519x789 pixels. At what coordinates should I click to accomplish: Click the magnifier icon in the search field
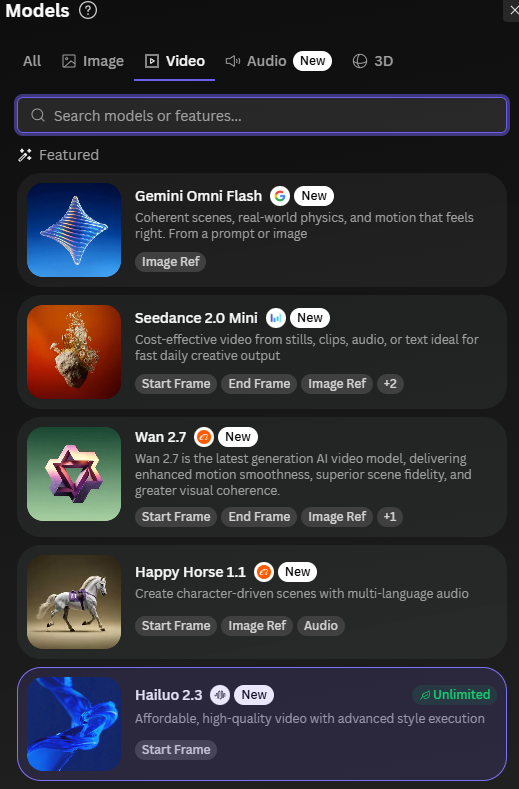[38, 115]
